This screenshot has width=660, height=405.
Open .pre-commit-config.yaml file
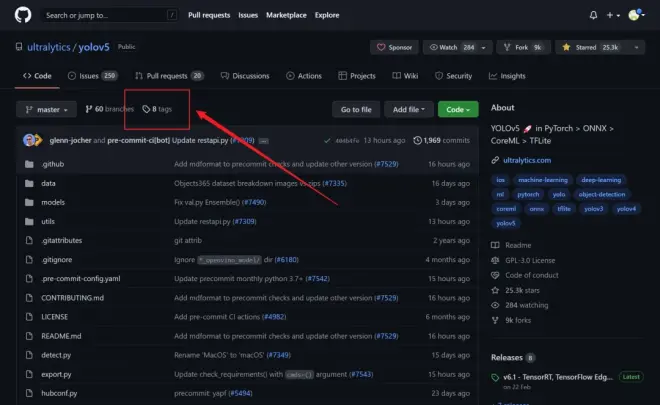(x=81, y=278)
